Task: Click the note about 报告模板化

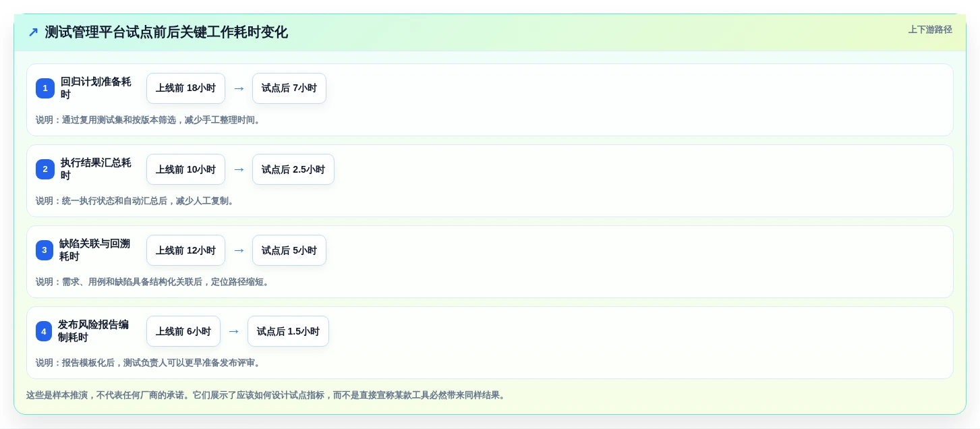Action: pyautogui.click(x=149, y=363)
